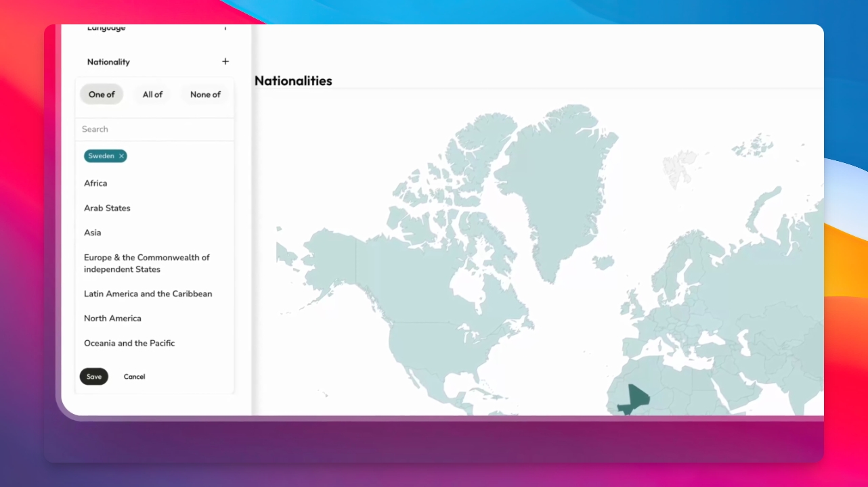Click the Nationality filter label
The image size is (868, 487).
point(108,62)
